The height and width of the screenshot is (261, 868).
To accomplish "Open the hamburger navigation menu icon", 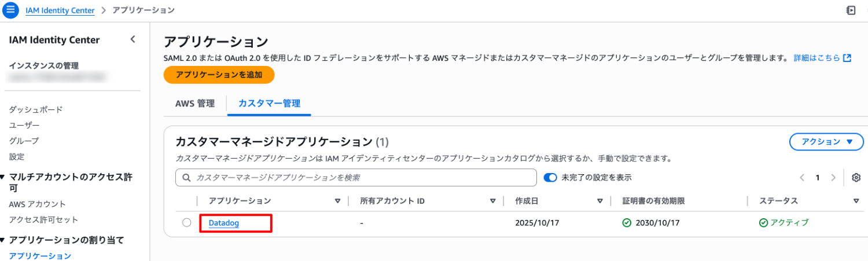I will (x=12, y=10).
